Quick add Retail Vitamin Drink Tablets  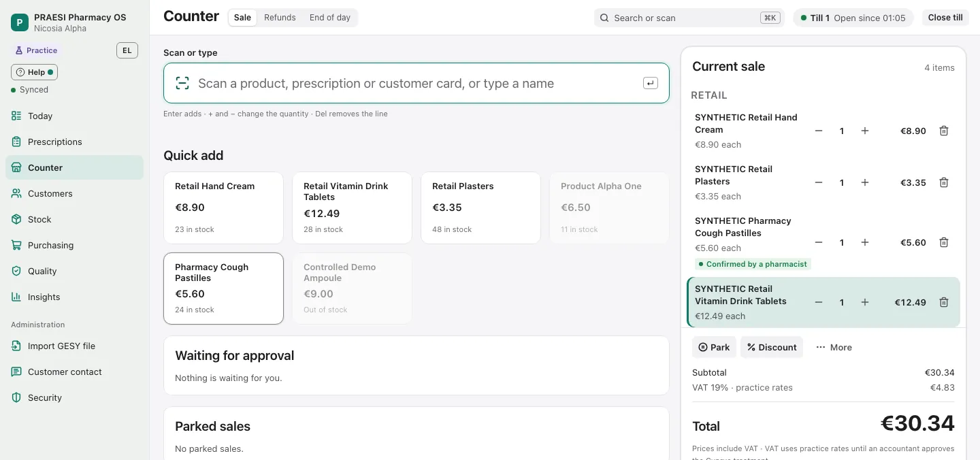point(352,208)
